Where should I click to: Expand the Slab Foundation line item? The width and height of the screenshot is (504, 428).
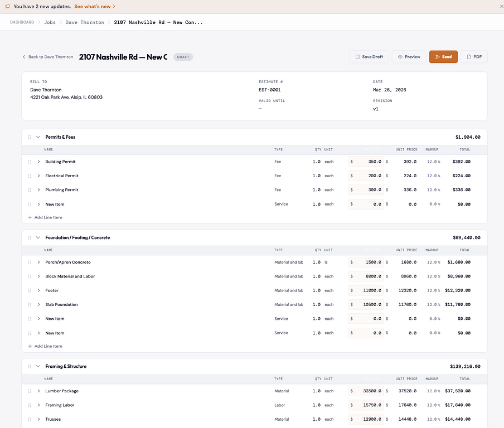coord(39,305)
